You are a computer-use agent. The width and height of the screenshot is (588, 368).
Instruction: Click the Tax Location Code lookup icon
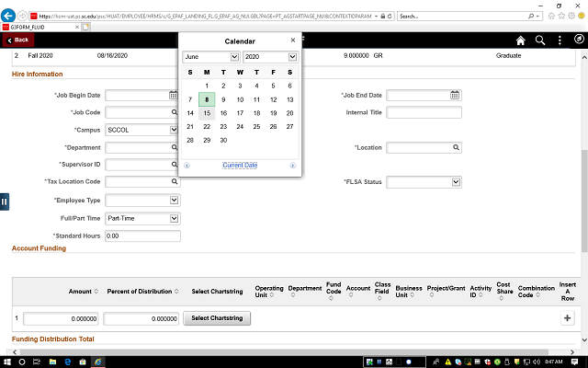[x=175, y=182]
